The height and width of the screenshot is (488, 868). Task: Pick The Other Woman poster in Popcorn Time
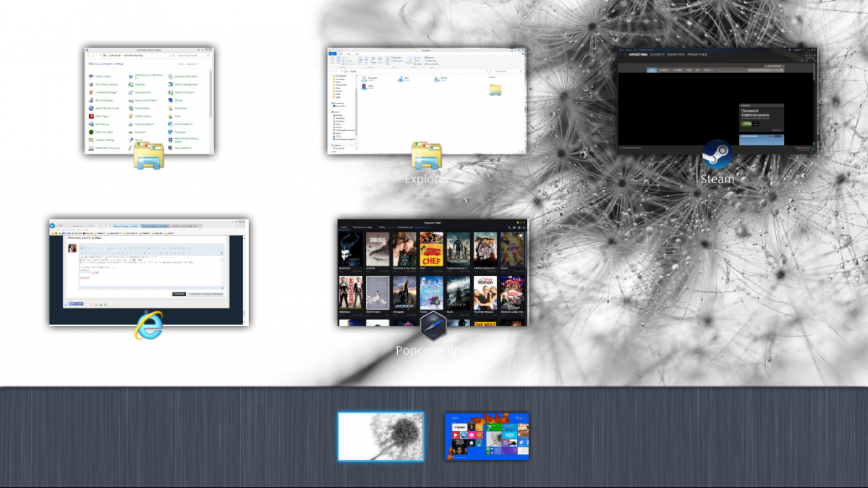point(485,293)
